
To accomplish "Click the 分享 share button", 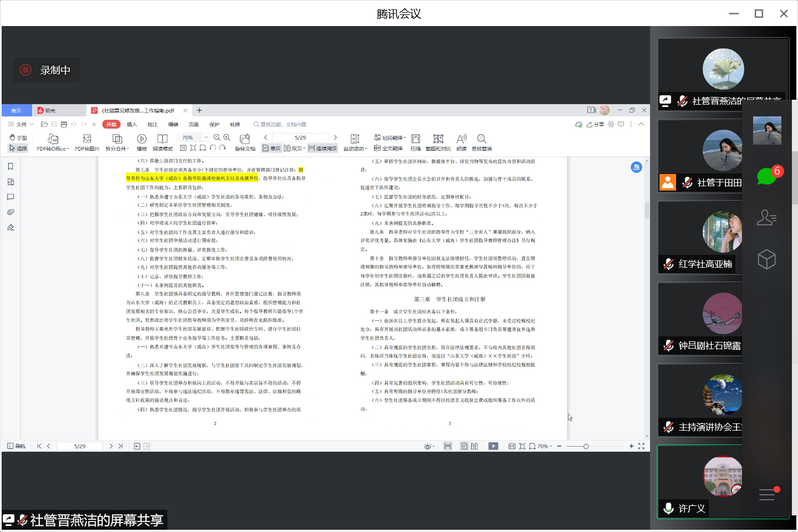I will click(x=596, y=125).
